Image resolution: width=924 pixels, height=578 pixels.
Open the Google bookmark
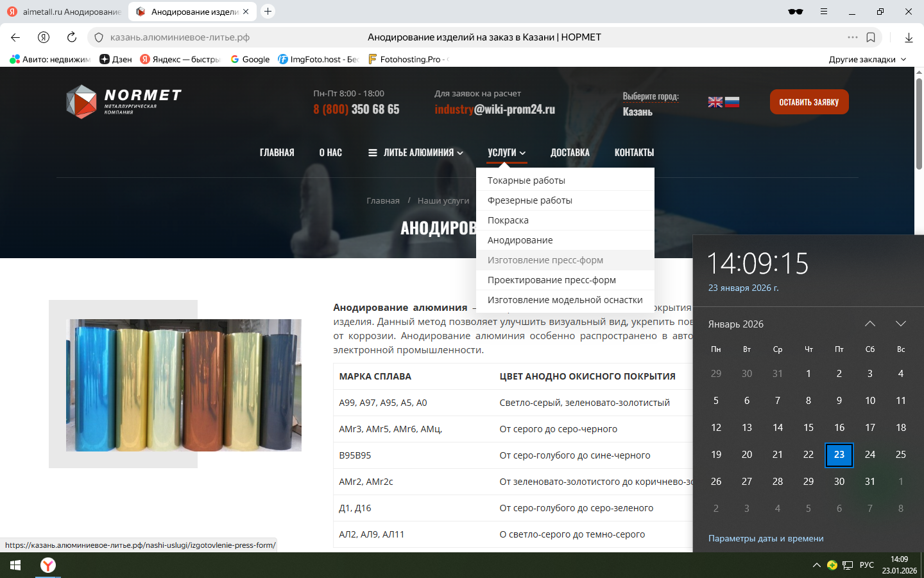pyautogui.click(x=250, y=59)
